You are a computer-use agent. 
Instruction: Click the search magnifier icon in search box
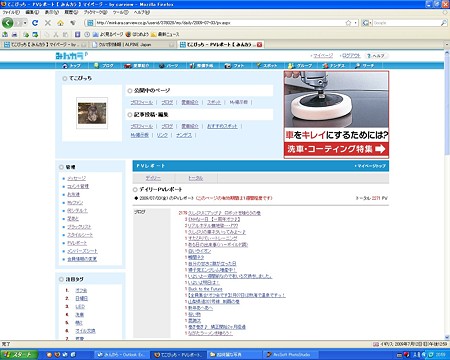pos(444,23)
